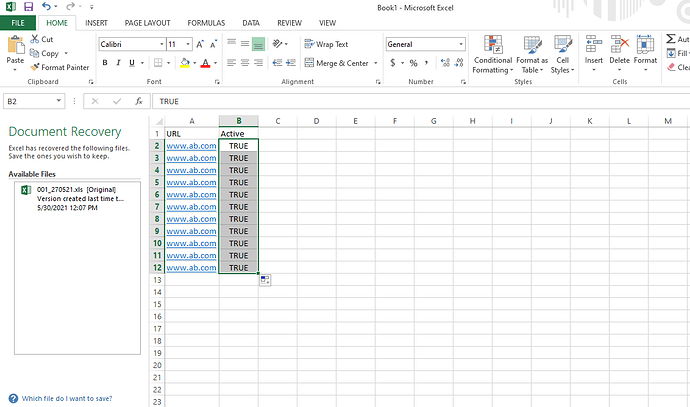Open the Fill Color dropdown arrow
690x407 pixels.
point(195,63)
